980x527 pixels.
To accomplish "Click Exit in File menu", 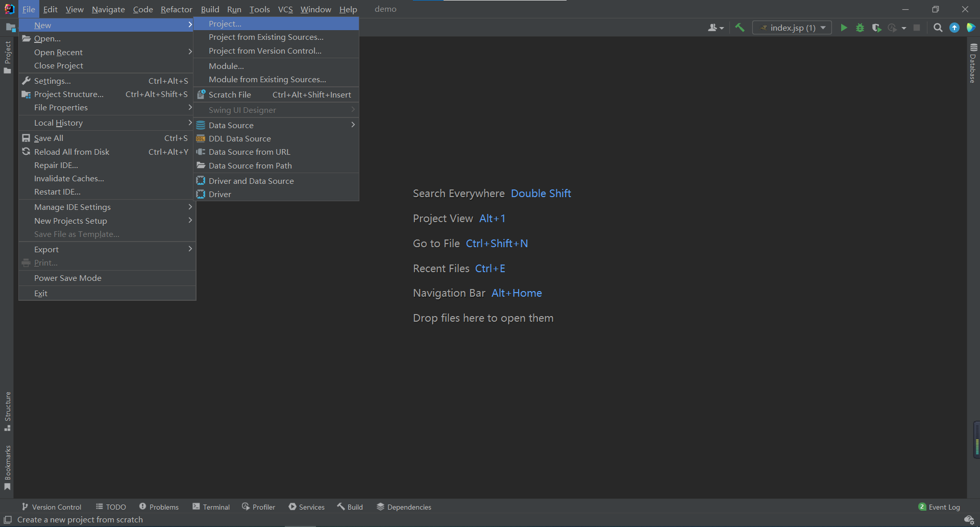I will [107, 293].
